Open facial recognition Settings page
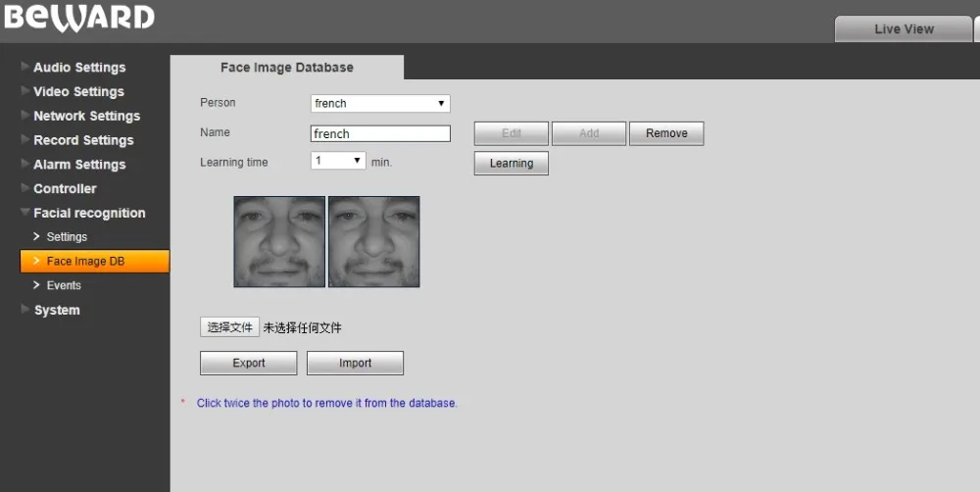 pos(67,237)
